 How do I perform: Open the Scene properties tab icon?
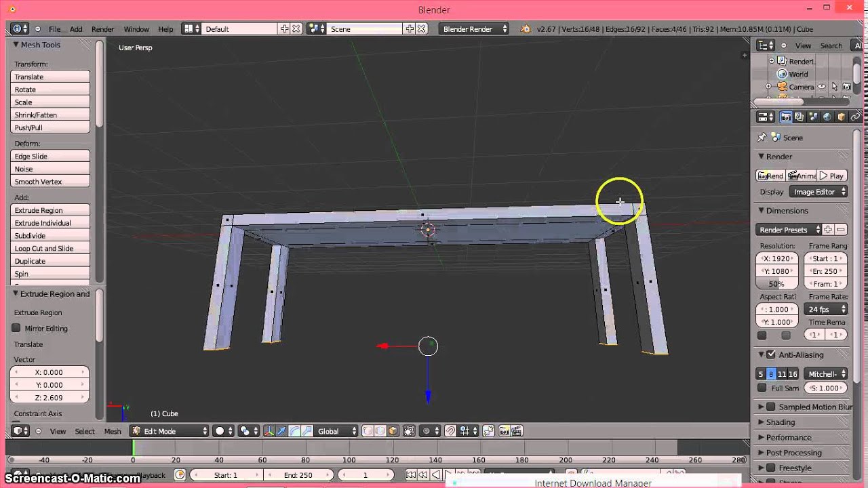coord(813,117)
